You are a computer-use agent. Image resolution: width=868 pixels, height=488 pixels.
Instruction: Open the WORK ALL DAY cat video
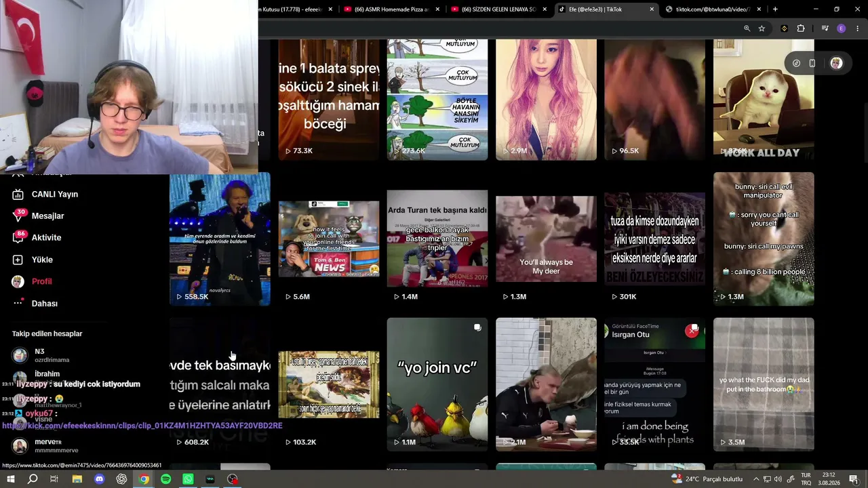764,100
